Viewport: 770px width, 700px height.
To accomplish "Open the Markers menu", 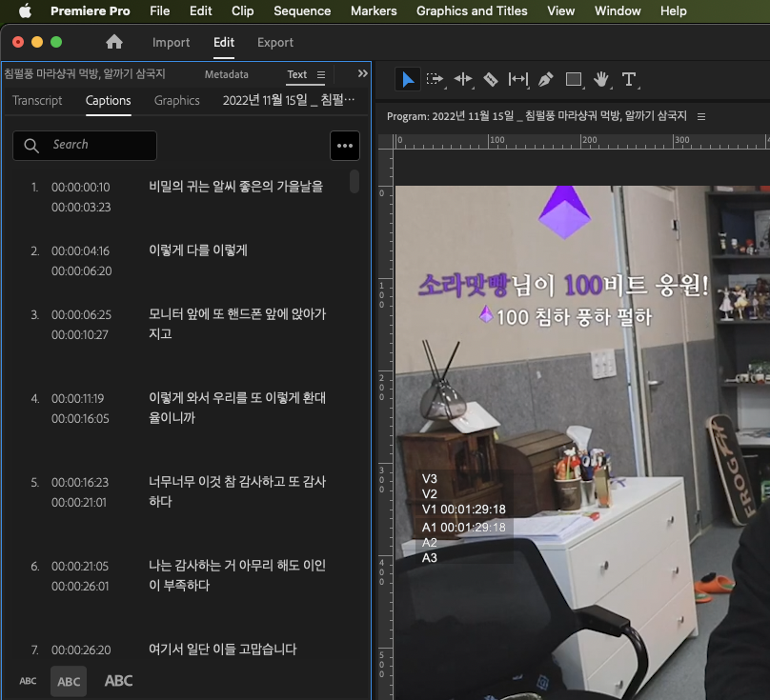I will coord(374,10).
